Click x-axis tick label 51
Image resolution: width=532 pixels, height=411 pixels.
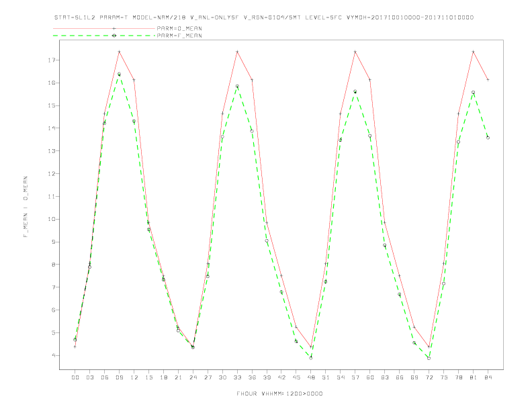click(x=326, y=377)
